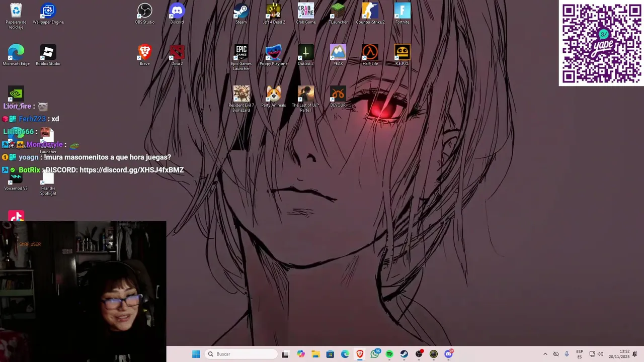Open the Windows Start menu
This screenshot has width=644, height=362.
click(x=196, y=354)
